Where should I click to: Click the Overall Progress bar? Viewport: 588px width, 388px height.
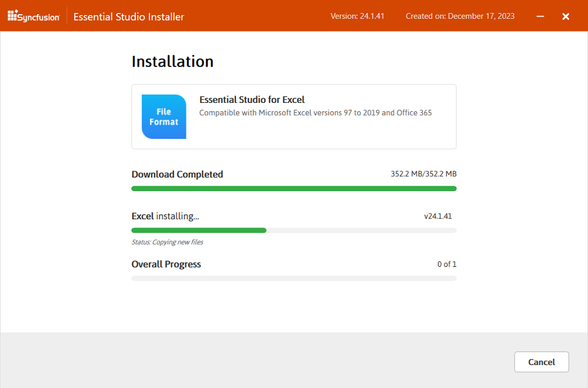(x=293, y=278)
